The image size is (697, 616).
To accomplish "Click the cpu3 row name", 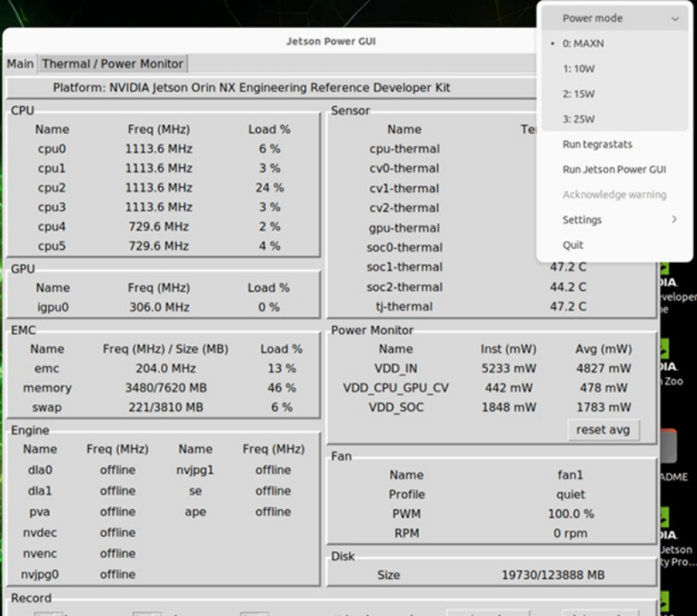I will point(51,207).
